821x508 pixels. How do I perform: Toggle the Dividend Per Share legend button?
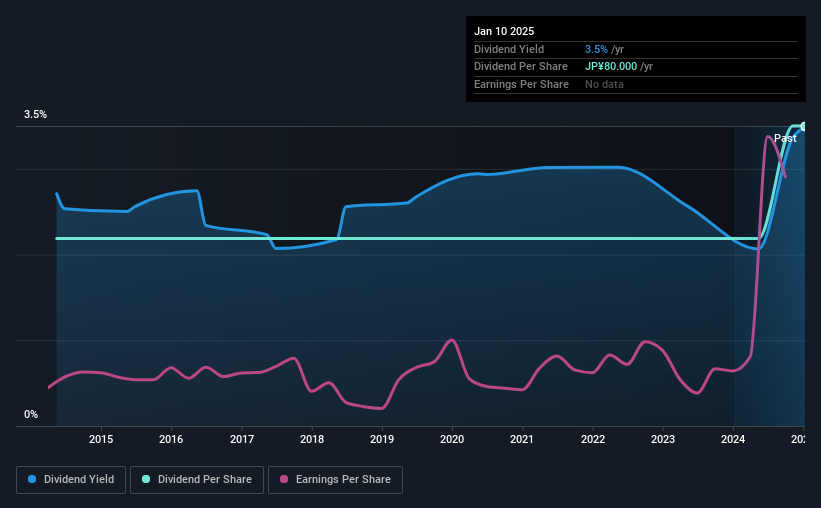tap(197, 480)
